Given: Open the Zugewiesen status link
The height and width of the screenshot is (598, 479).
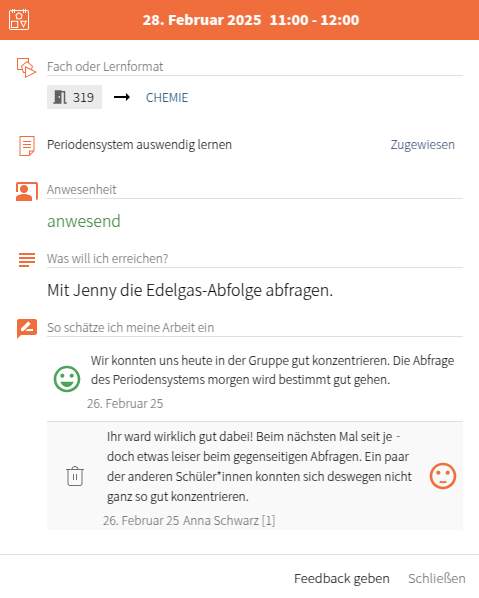Looking at the screenshot, I should pos(423,145).
